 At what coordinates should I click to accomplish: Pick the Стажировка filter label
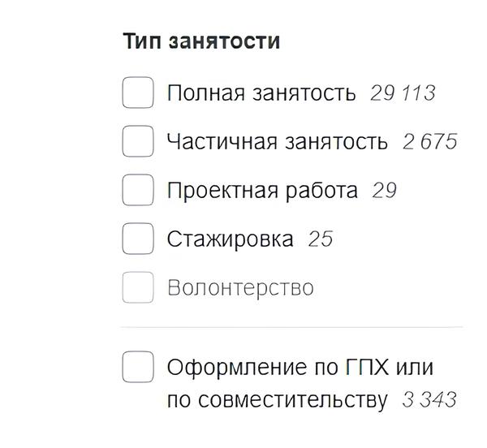[230, 239]
